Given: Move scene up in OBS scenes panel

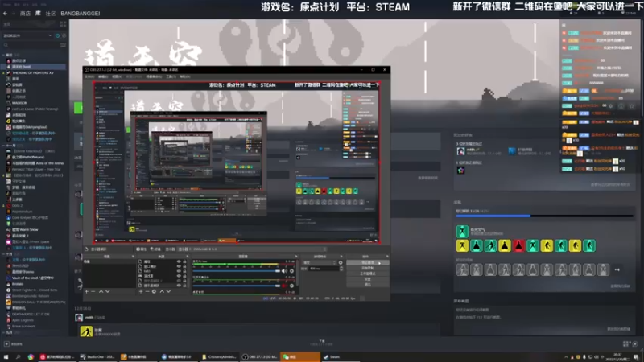Looking at the screenshot, I should 101,291.
